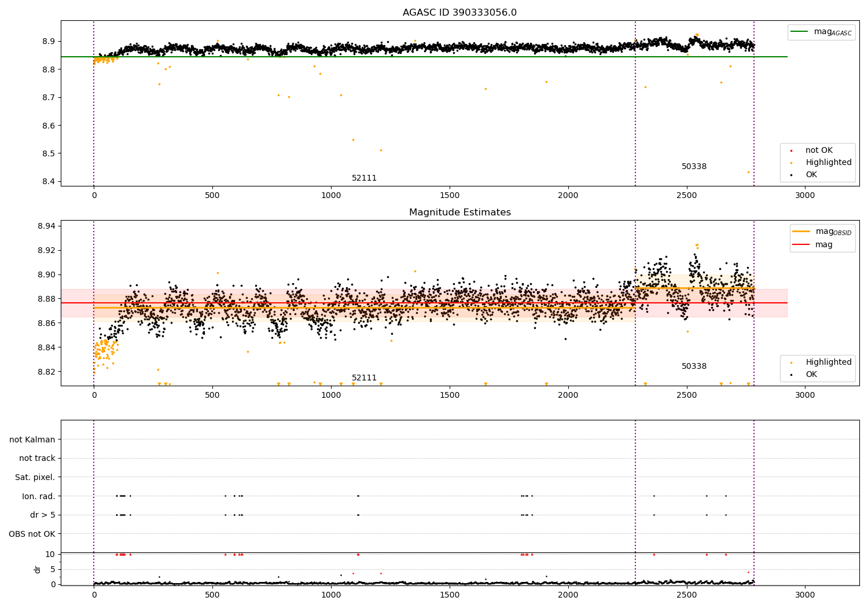This screenshot has height=608, width=868.
Task: Click the 3000 x-tick under the top plot
Action: click(x=805, y=196)
